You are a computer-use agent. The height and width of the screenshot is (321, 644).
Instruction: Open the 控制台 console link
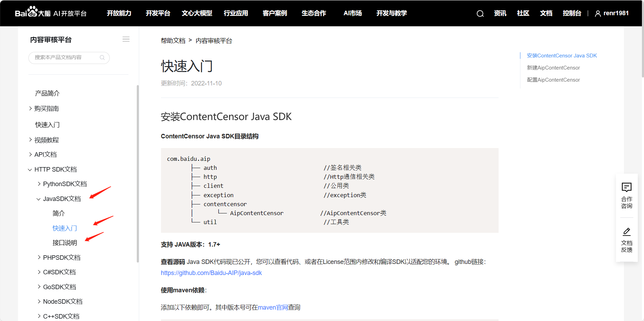tap(572, 13)
